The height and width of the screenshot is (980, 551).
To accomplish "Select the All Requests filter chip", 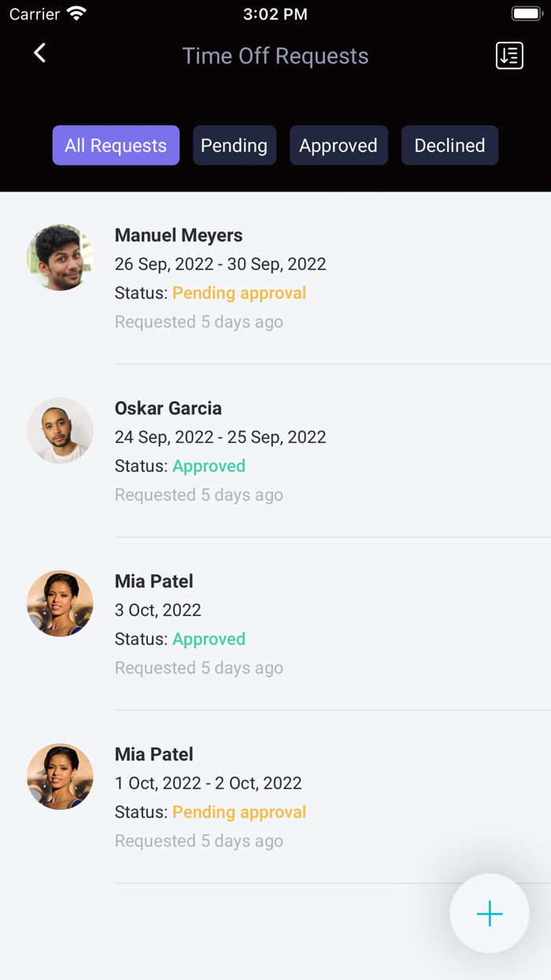I will (116, 145).
